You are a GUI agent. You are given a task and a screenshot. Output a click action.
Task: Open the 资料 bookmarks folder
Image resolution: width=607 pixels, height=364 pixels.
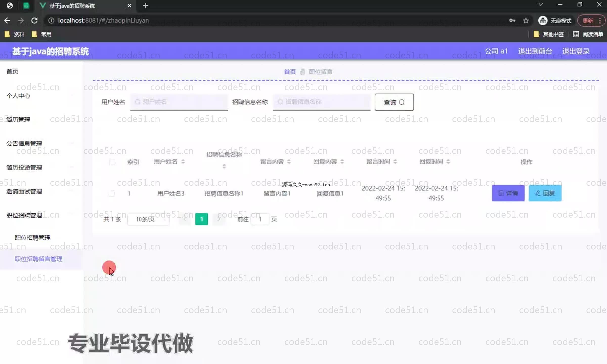pyautogui.click(x=14, y=34)
